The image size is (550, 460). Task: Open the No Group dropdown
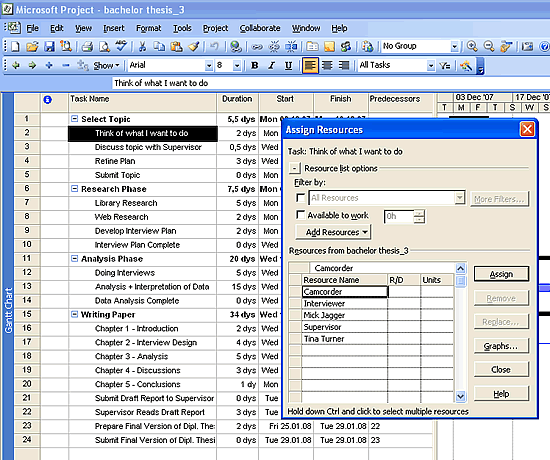[x=455, y=46]
